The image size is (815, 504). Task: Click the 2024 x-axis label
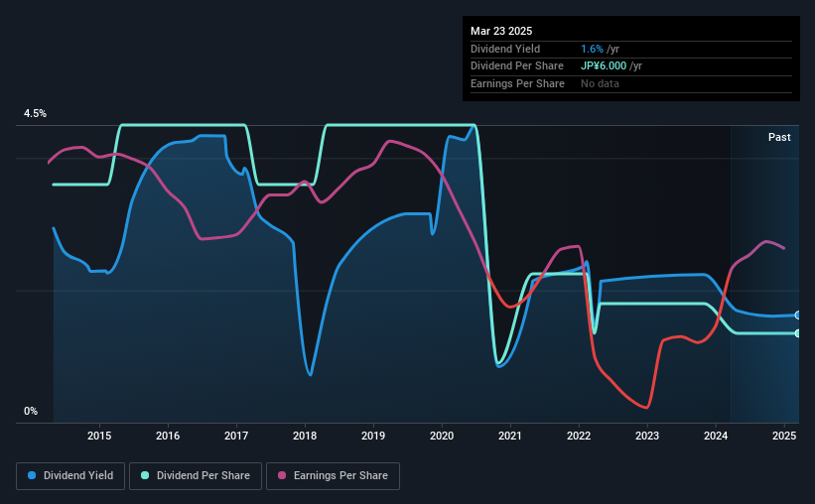point(716,436)
